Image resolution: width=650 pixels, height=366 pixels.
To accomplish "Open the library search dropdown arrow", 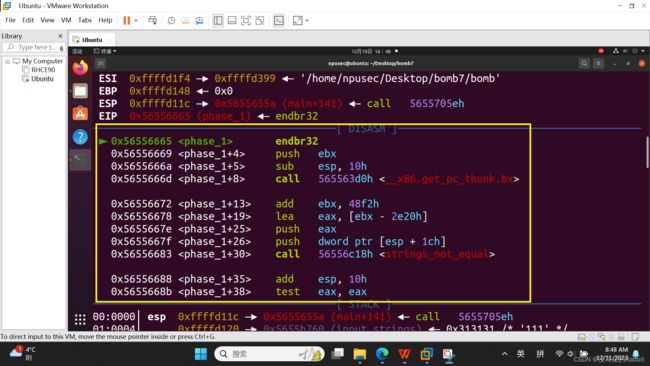I will [62, 48].
